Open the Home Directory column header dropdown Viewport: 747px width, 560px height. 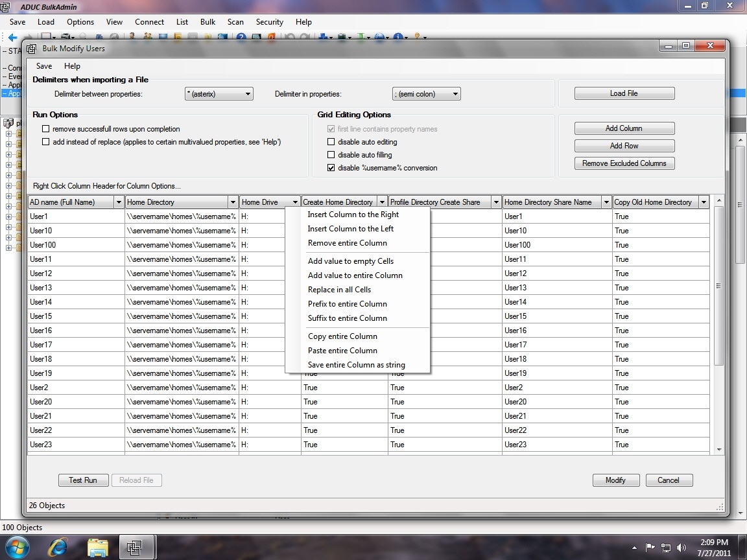point(233,202)
